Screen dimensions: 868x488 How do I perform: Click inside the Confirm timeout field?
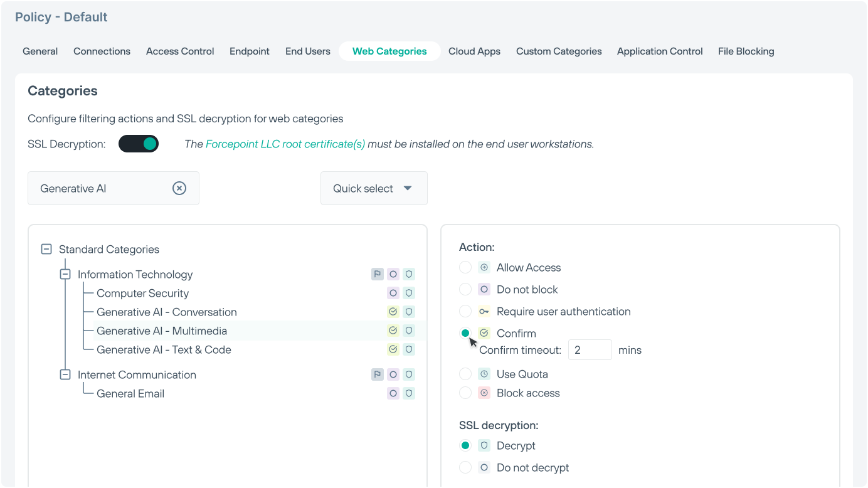[x=590, y=349]
